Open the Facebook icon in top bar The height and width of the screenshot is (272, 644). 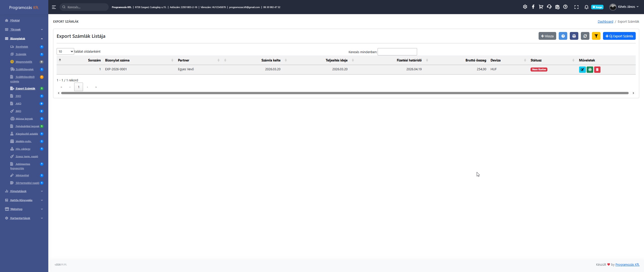point(533,7)
